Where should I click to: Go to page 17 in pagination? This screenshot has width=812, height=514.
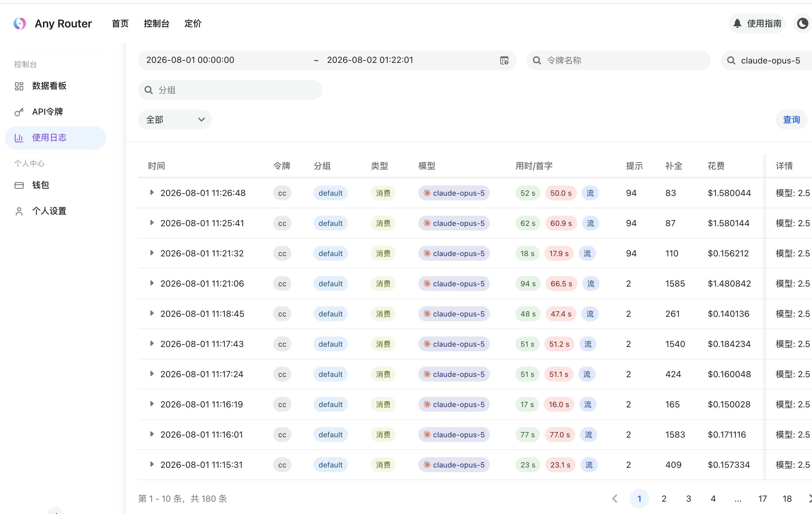click(x=762, y=499)
